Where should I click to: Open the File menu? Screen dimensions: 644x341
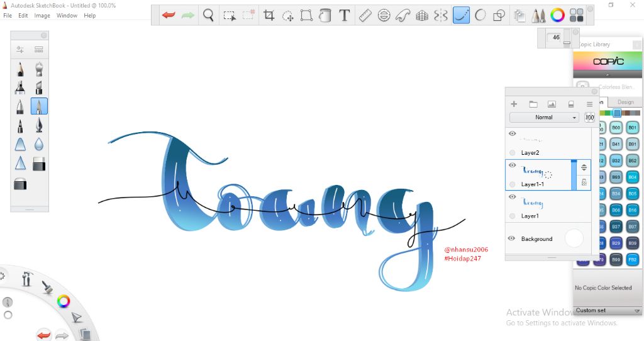[x=8, y=16]
